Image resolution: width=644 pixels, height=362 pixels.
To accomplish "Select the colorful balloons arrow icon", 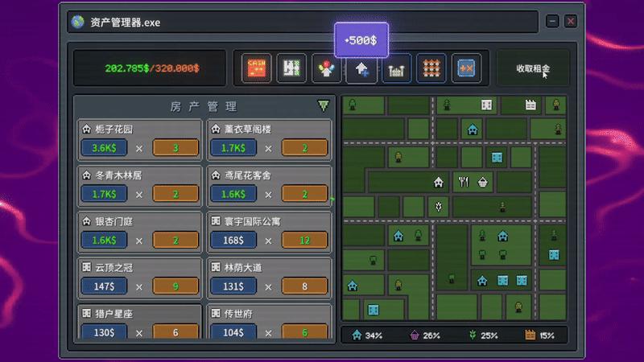I will click(326, 69).
